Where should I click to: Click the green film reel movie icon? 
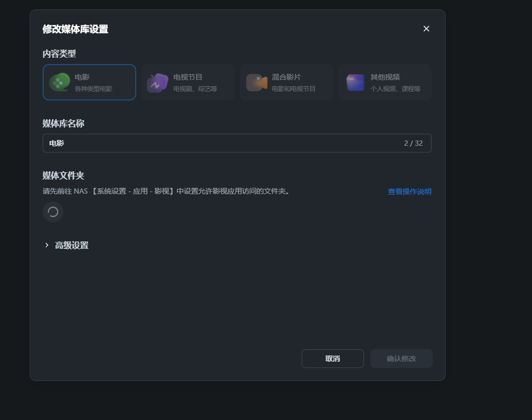coord(59,82)
